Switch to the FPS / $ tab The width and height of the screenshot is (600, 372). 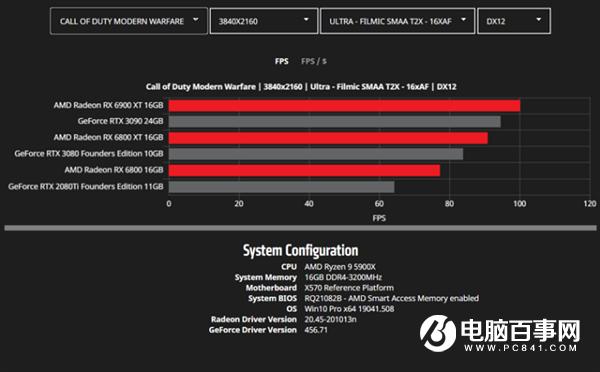(314, 61)
